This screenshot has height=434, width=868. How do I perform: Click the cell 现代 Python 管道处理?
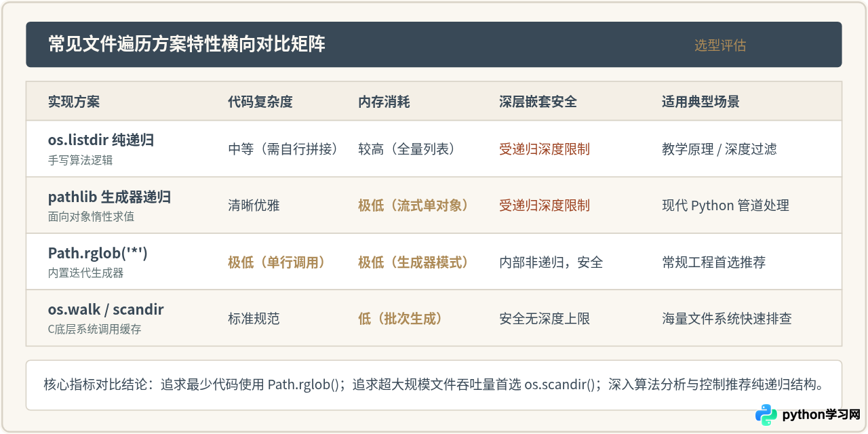[x=726, y=205]
